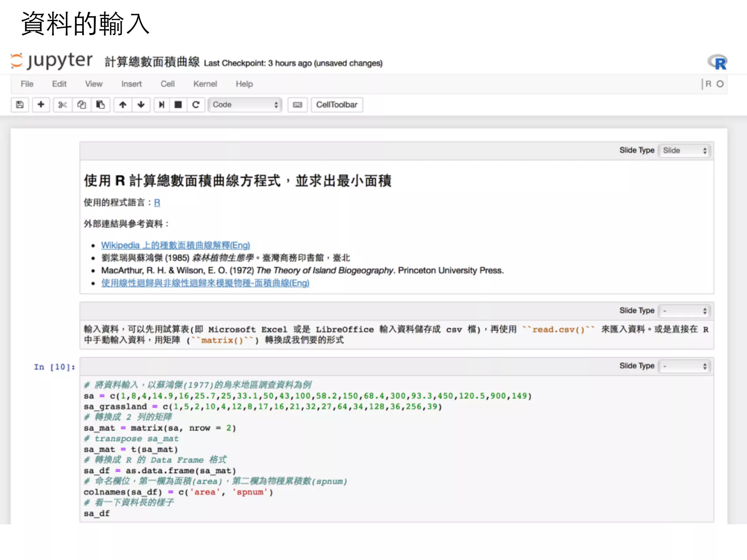747x560 pixels.
Task: Open the Insert menu
Action: click(x=131, y=84)
